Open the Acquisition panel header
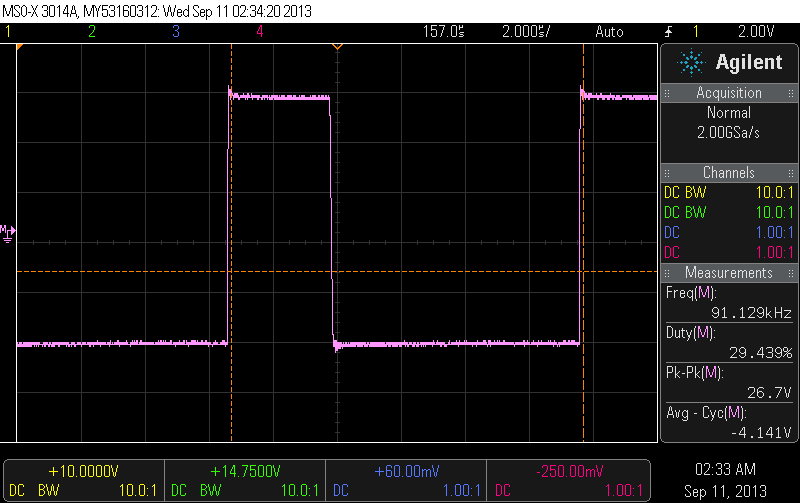Viewport: 800px width, 503px height. [729, 93]
